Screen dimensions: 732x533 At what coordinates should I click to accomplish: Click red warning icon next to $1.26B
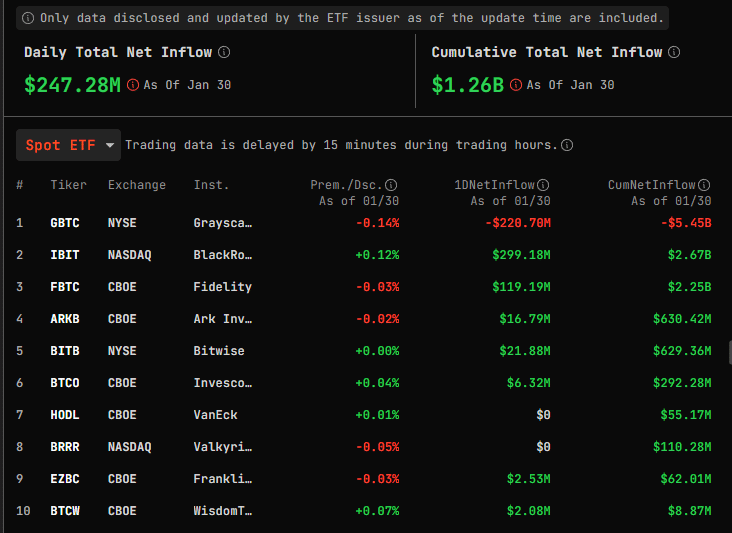[x=516, y=85]
